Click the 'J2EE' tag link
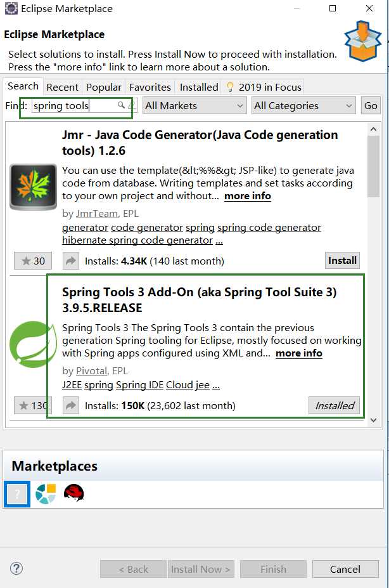 click(72, 385)
